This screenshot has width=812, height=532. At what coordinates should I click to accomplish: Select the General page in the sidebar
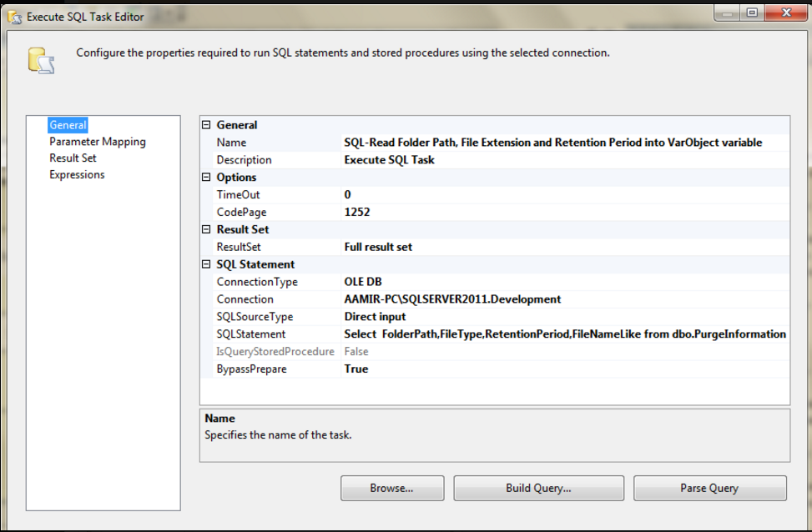[67, 124]
